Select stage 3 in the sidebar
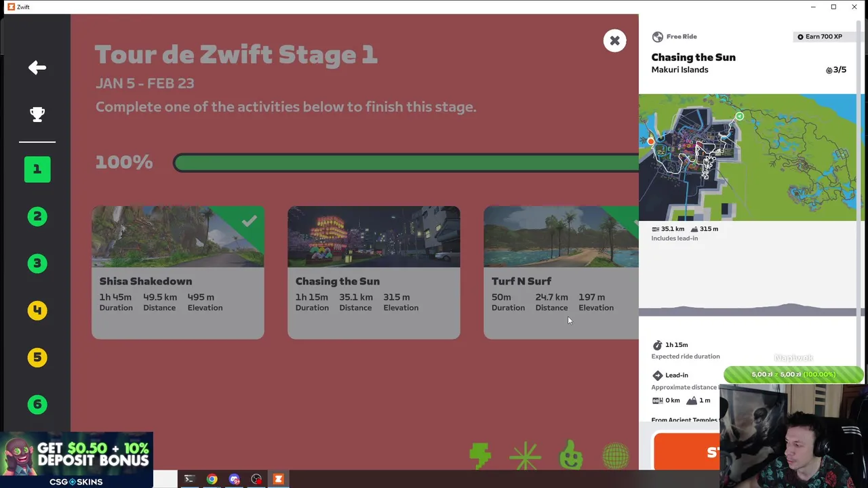This screenshot has width=868, height=488. (37, 263)
